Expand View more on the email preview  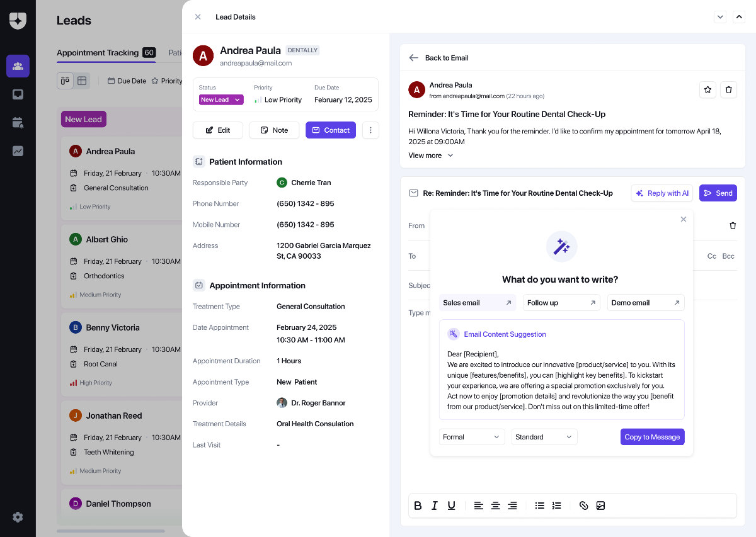point(430,155)
